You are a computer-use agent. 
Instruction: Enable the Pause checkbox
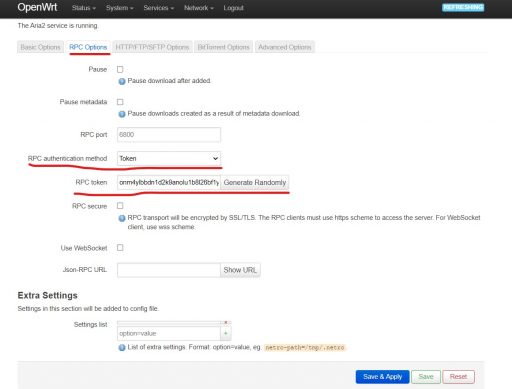[120, 69]
